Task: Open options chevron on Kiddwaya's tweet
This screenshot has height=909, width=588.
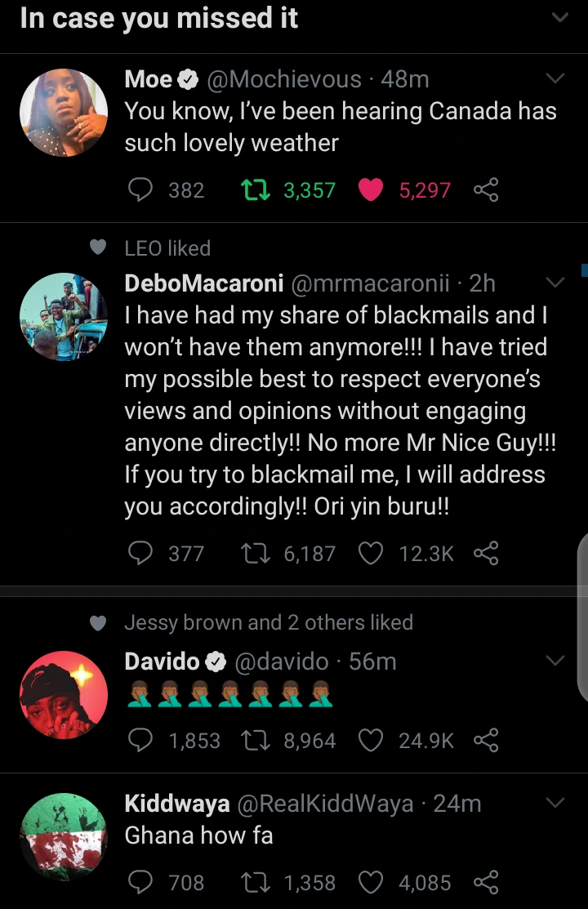Action: point(555,803)
